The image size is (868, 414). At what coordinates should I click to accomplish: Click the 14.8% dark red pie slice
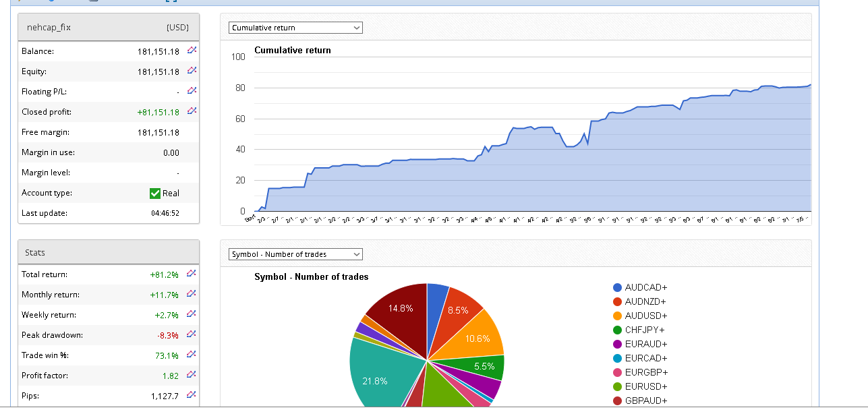pyautogui.click(x=401, y=310)
